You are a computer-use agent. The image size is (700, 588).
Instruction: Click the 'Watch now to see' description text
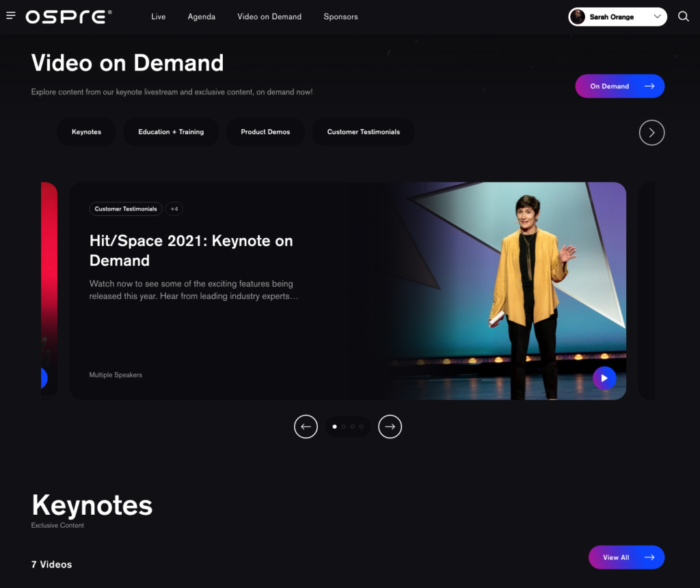point(193,290)
